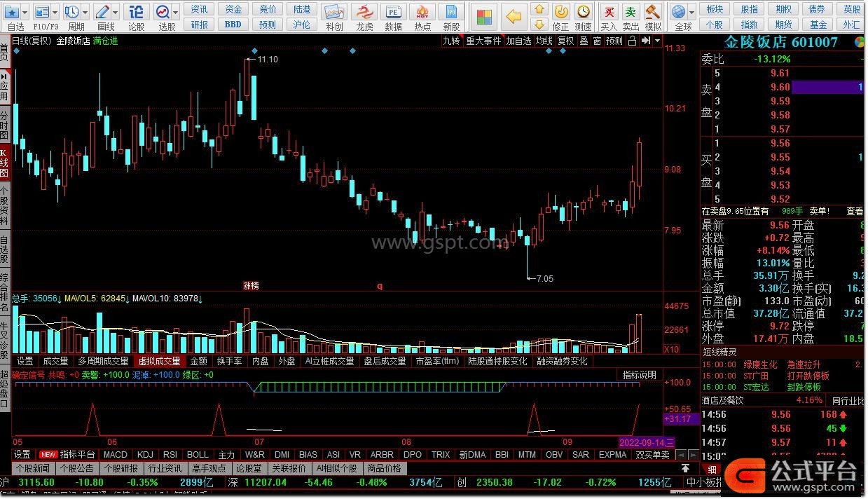Expand the F10/F9 dropdown arrow
Screen dimensions: 868x499
click(55, 12)
